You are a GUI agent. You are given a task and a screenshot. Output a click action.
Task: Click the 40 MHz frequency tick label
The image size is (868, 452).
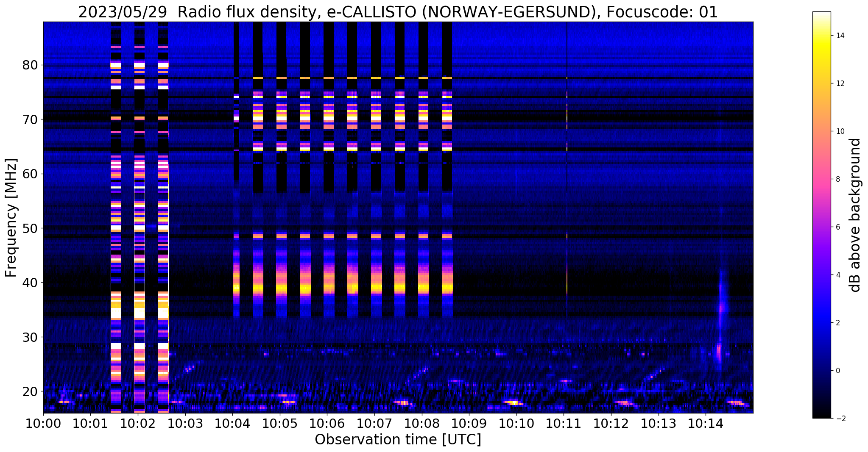click(30, 283)
